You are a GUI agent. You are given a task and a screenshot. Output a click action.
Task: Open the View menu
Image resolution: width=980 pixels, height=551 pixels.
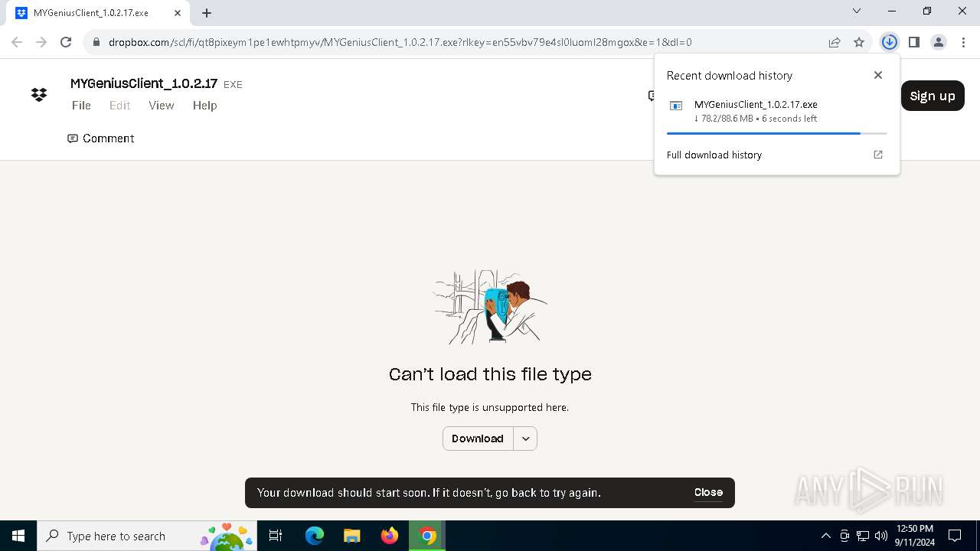(x=161, y=106)
